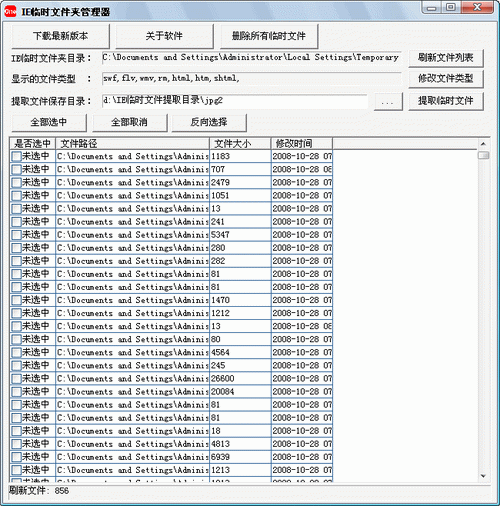The width and height of the screenshot is (500, 506).
Task: Select all files with 全部选中
Action: point(49,122)
